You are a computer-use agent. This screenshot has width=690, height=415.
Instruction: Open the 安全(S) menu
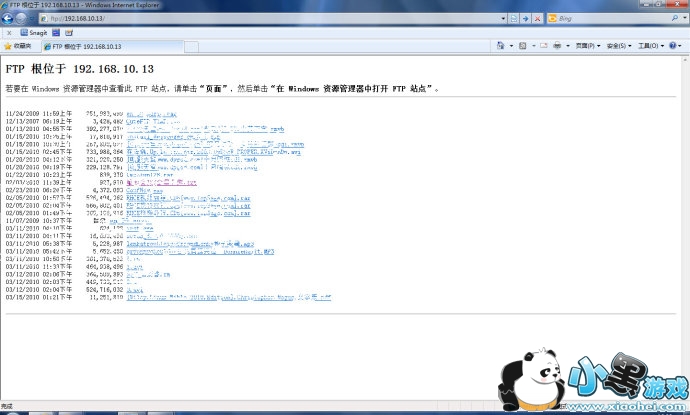[619, 46]
